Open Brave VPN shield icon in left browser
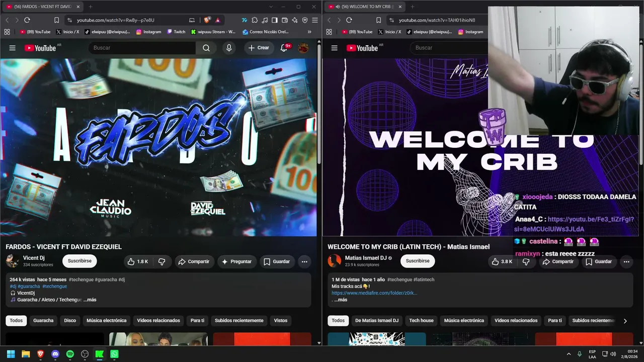This screenshot has height=362, width=644. coord(305,20)
